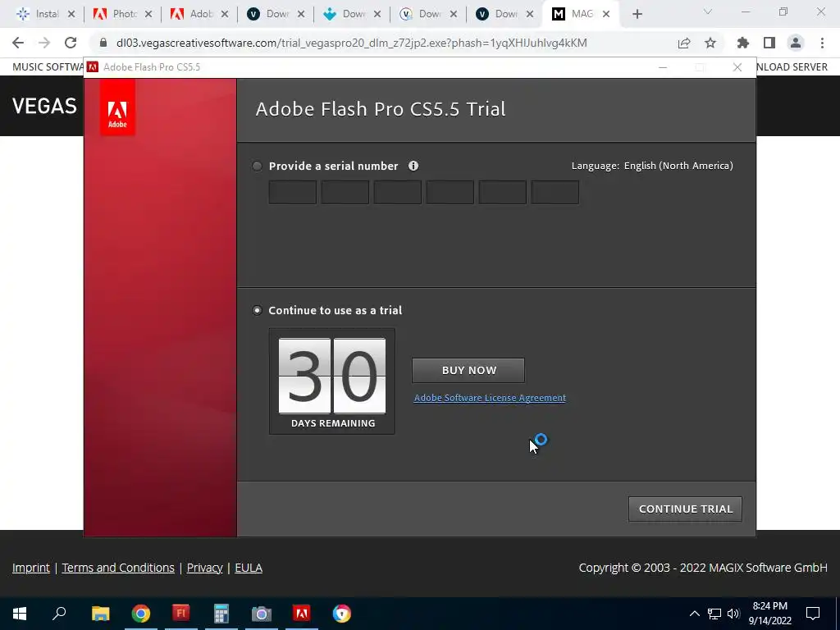This screenshot has width=840, height=630.
Task: View site information lock icon
Action: click(103, 43)
